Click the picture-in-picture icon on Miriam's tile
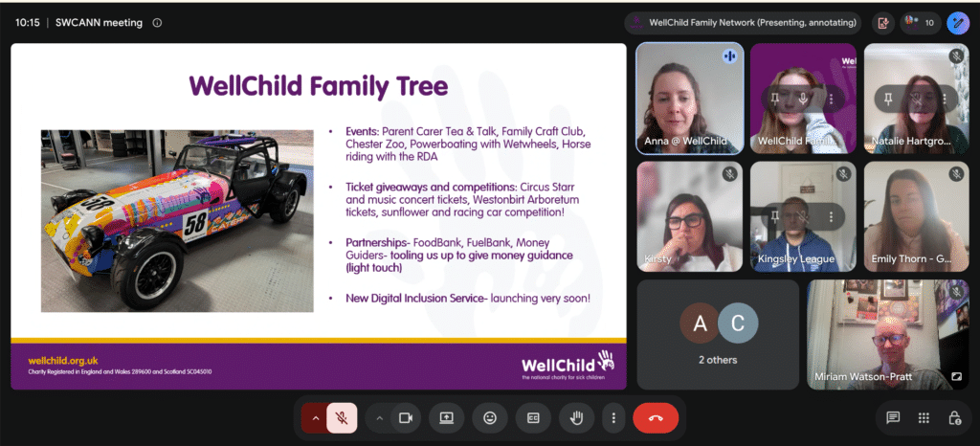This screenshot has height=446, width=980. tap(956, 377)
